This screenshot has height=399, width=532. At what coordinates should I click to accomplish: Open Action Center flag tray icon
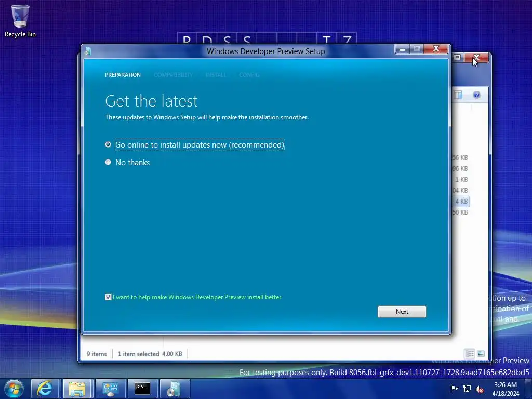pos(454,389)
